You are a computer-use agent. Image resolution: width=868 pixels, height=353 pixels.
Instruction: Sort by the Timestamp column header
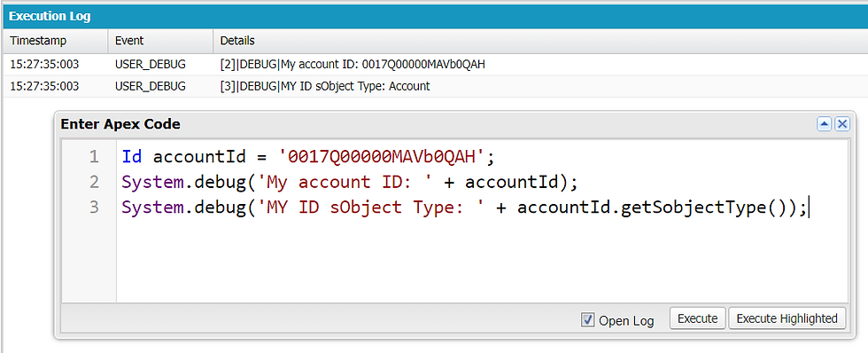[x=55, y=41]
